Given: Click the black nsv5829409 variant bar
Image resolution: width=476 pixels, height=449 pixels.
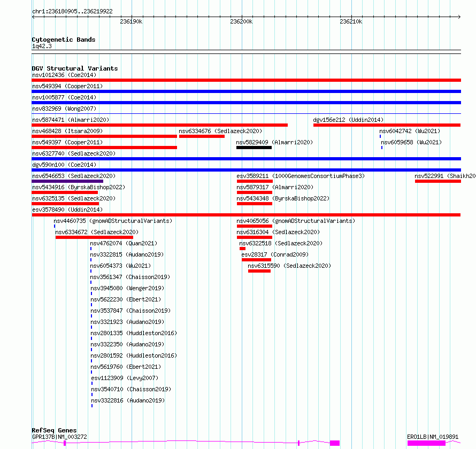Looking at the screenshot, I should (254, 148).
